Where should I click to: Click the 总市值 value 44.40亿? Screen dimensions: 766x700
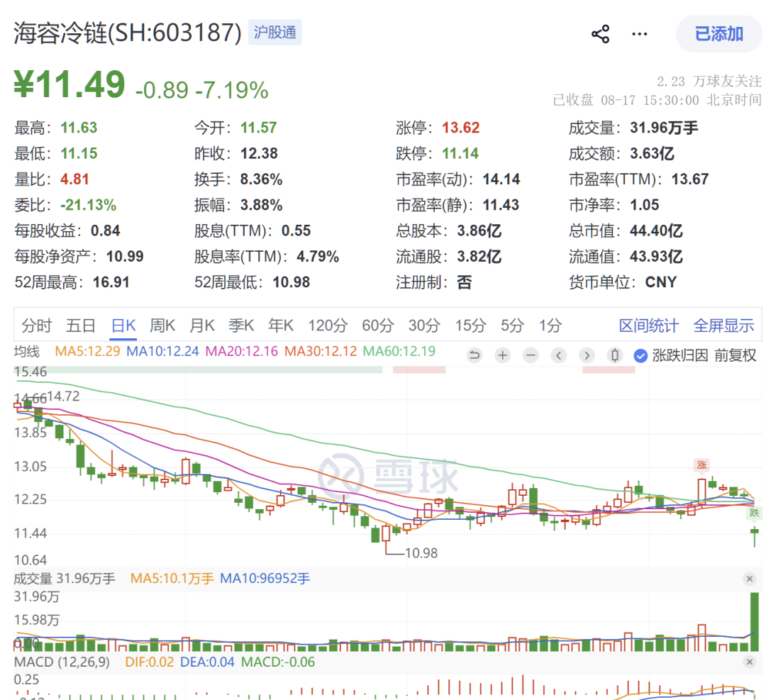656,230
